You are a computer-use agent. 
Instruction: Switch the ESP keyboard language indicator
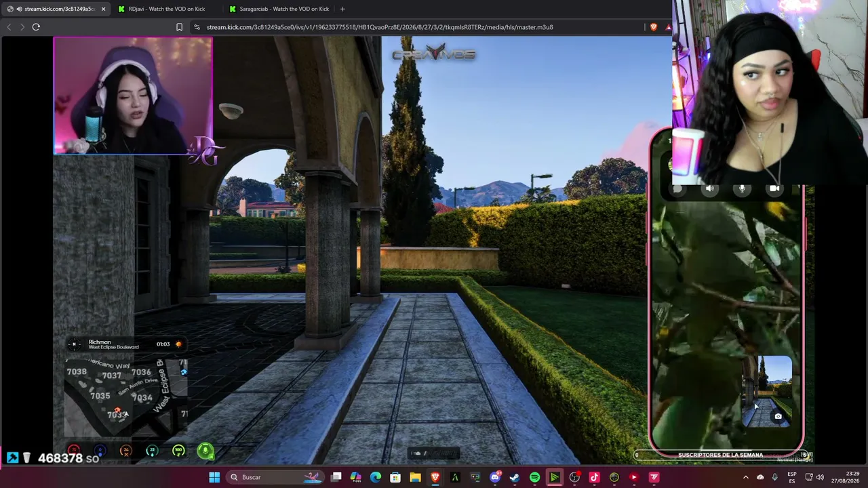click(x=792, y=477)
